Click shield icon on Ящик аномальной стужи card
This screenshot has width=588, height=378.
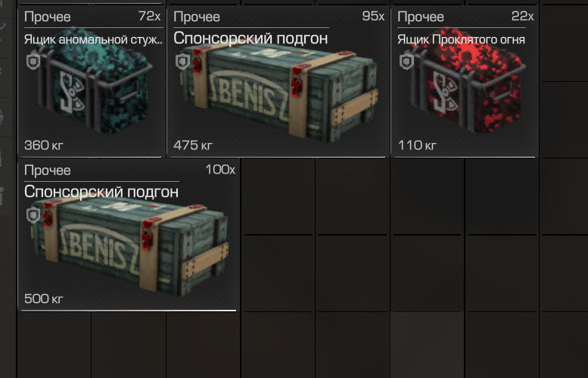pyautogui.click(x=33, y=61)
